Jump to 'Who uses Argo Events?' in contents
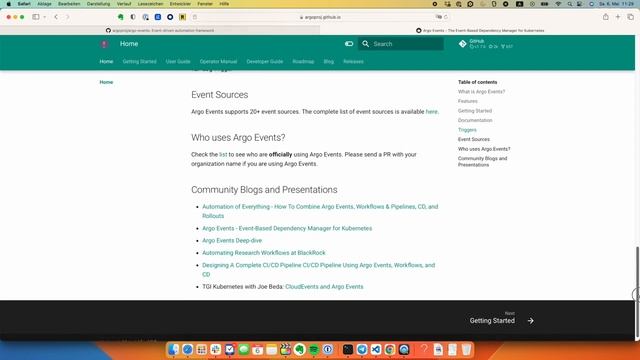The height and width of the screenshot is (360, 640). click(x=484, y=149)
